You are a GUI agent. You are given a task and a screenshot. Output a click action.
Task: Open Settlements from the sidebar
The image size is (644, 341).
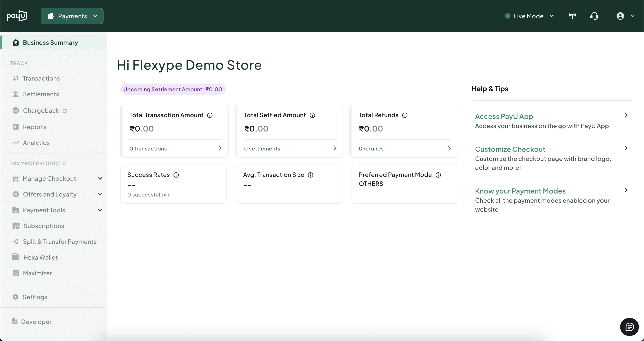click(x=41, y=94)
